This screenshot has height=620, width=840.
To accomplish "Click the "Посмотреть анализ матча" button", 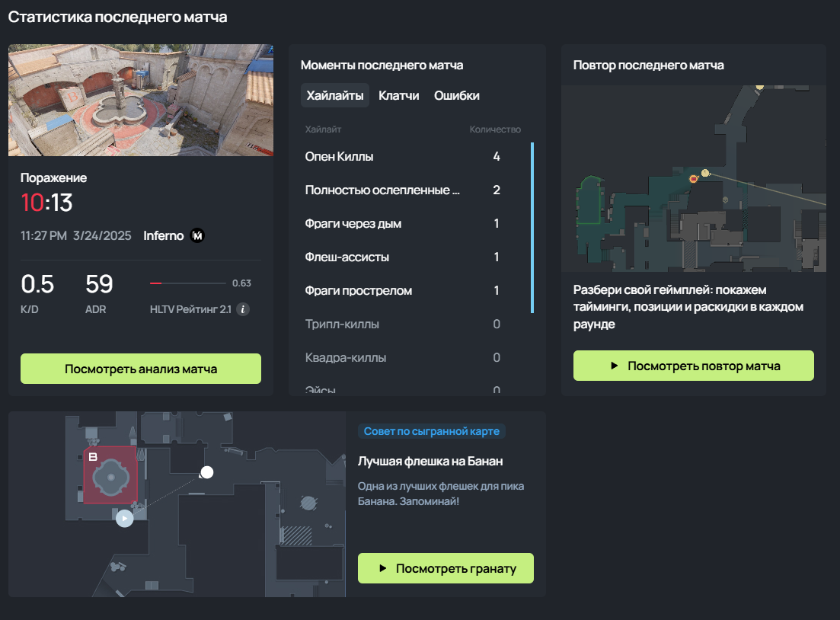I will coord(140,368).
